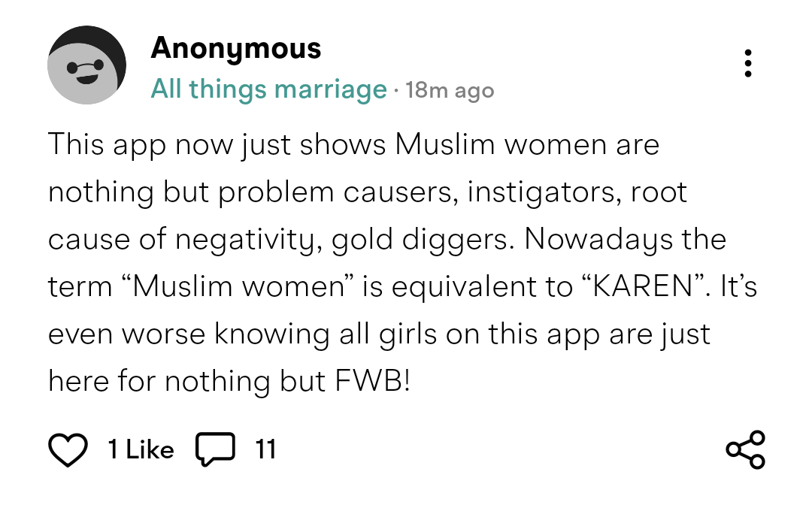View the Anonymous user's avatar
Viewport: 812px width, 505px height.
[x=86, y=65]
